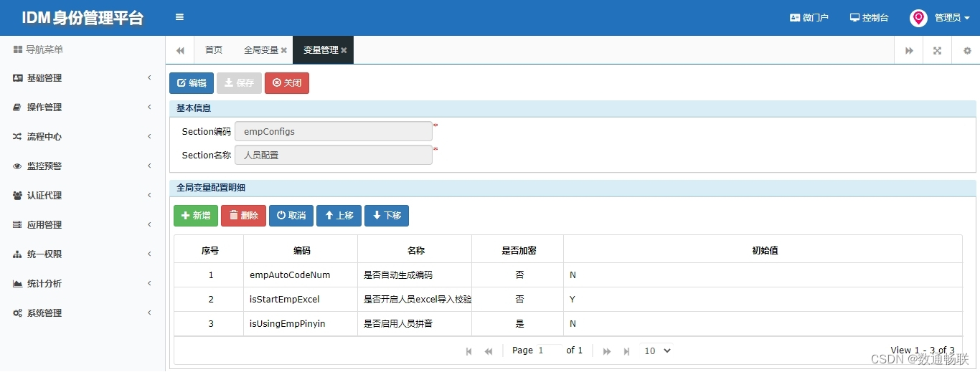Click the 名称 column header
Image resolution: width=980 pixels, height=372 pixels.
coord(415,251)
